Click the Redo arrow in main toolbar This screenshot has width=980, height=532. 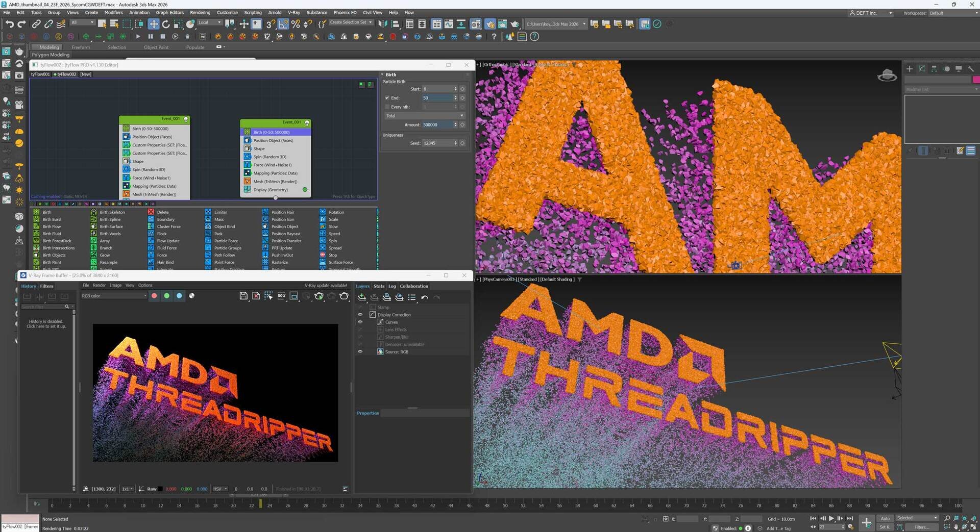(21, 23)
